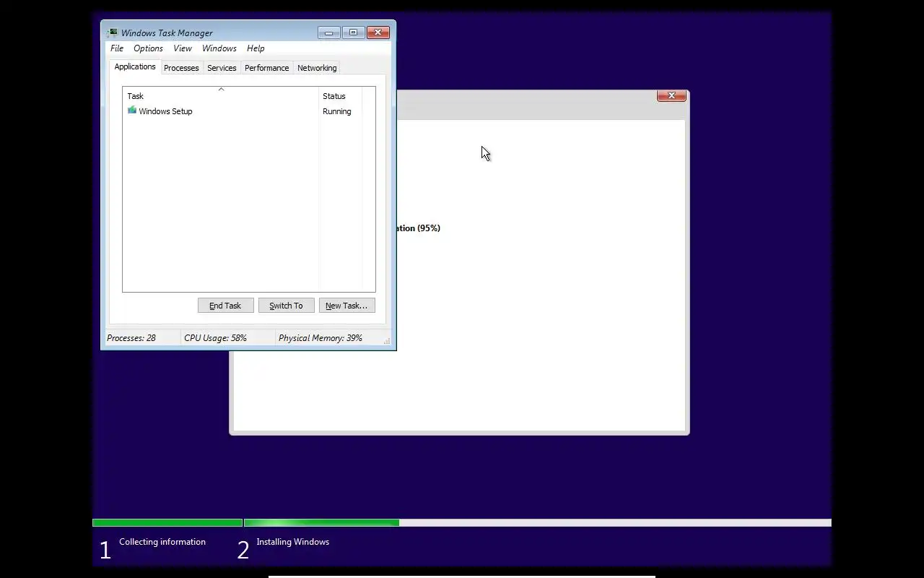Switch to the Processes tab

pos(181,68)
